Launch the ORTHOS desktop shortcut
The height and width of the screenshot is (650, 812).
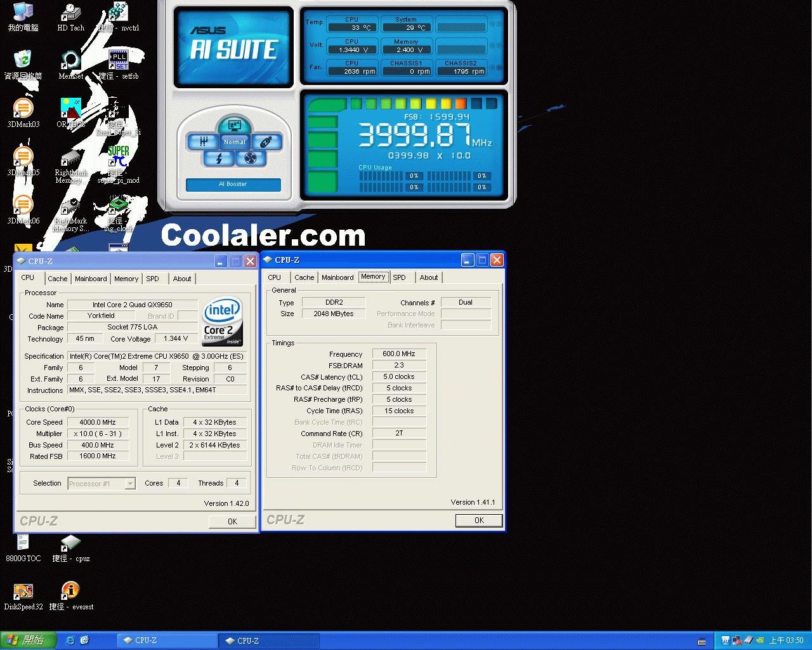70,112
